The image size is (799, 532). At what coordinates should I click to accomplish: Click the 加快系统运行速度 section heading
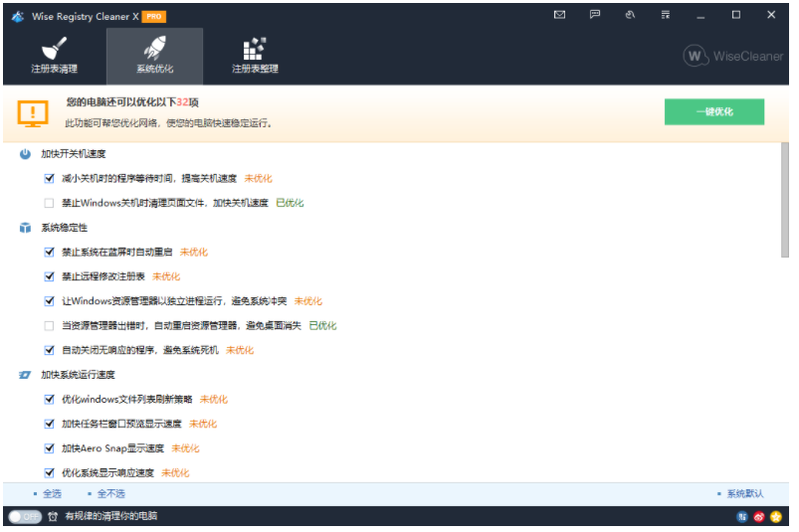pos(78,375)
